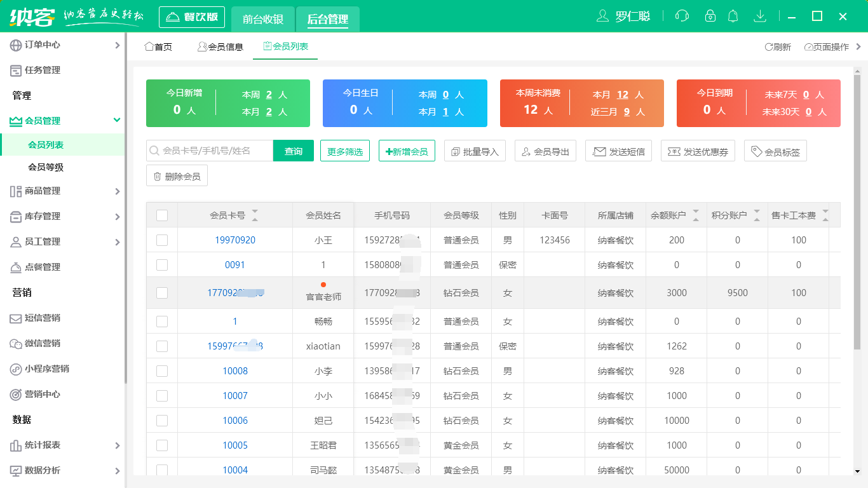This screenshot has height=488, width=868.
Task: Open member card number 19970920 link
Action: click(235, 240)
